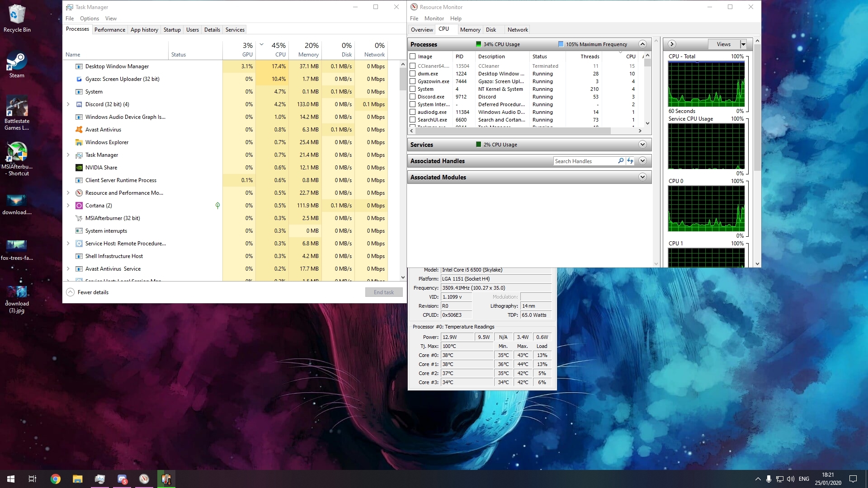
Task: Click Fewer details in Task Manager
Action: click(93, 292)
